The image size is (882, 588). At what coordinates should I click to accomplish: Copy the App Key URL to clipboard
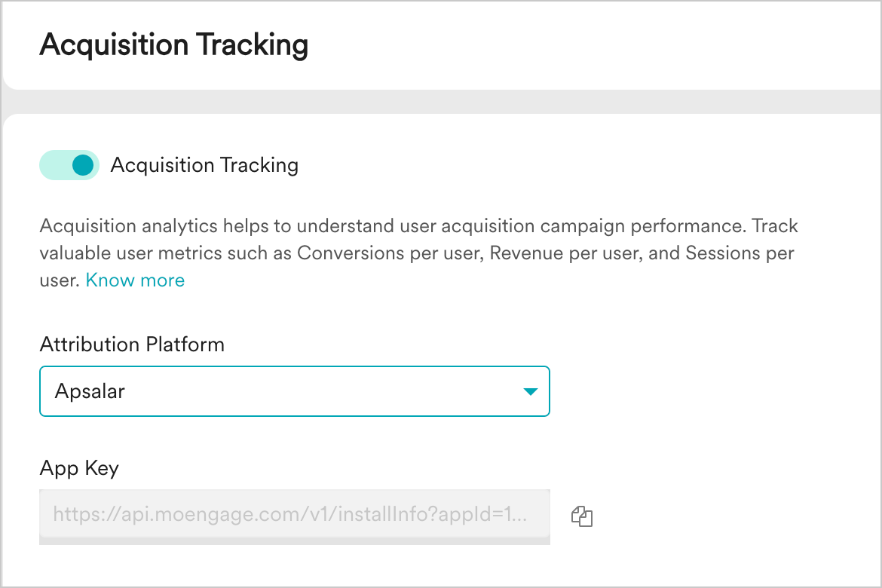click(582, 516)
